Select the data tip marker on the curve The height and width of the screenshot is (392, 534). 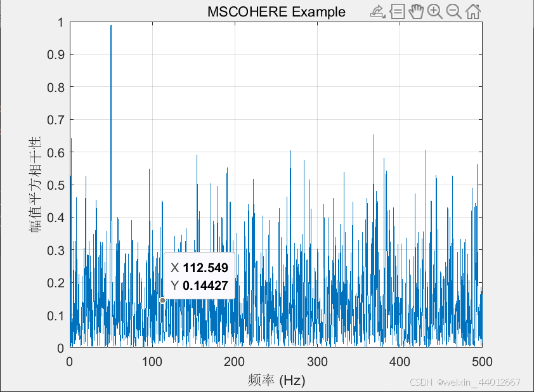162,300
